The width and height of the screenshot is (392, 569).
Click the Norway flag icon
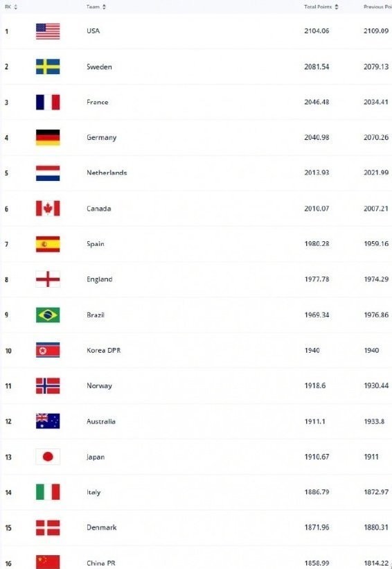[48, 386]
